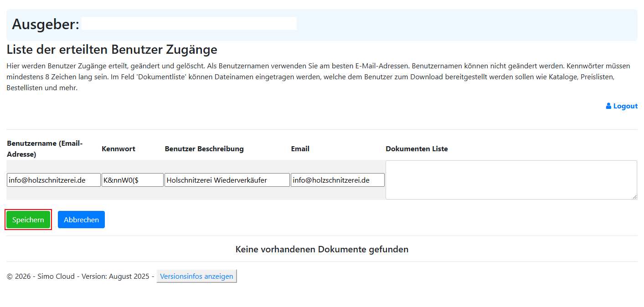This screenshot has width=644, height=307.
Task: Grab the Dokumenten Liste textarea resize handle
Action: tap(634, 197)
